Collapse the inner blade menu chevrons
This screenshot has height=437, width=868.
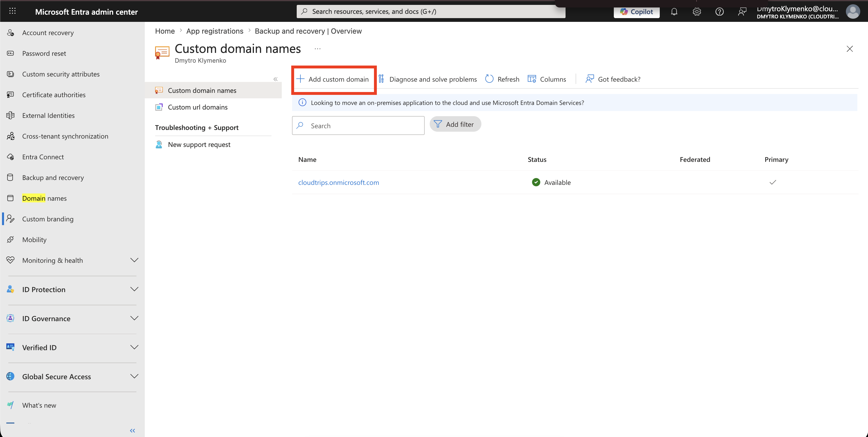click(x=275, y=79)
